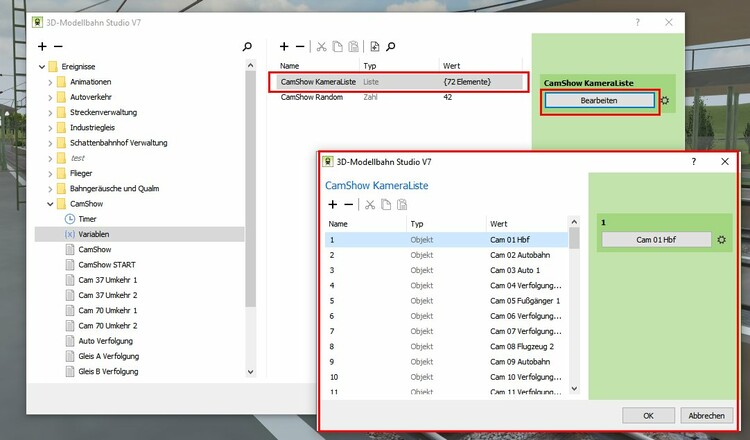750x440 pixels.
Task: Expand the Industriegleis folder
Action: [50, 128]
